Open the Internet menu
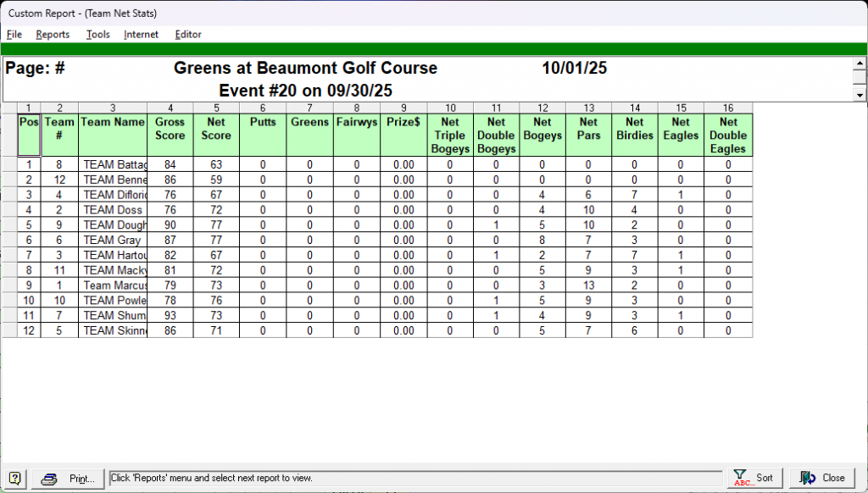Image resolution: width=868 pixels, height=493 pixels. [141, 35]
